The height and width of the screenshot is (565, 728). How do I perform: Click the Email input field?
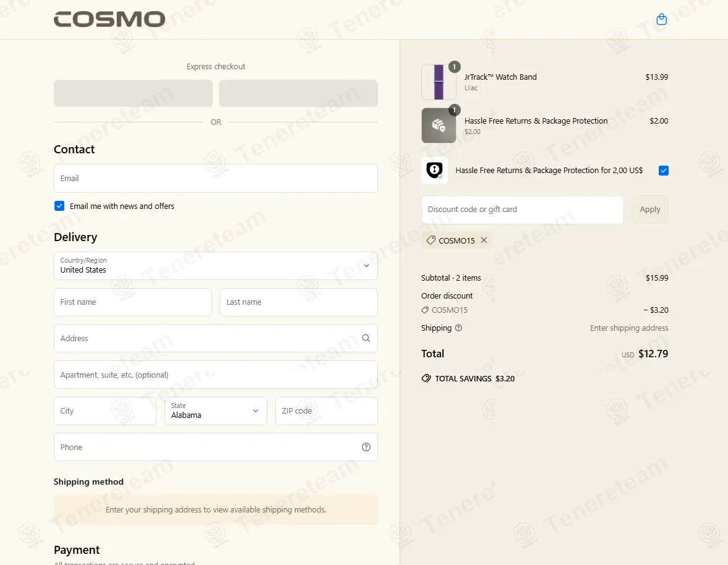point(215,179)
